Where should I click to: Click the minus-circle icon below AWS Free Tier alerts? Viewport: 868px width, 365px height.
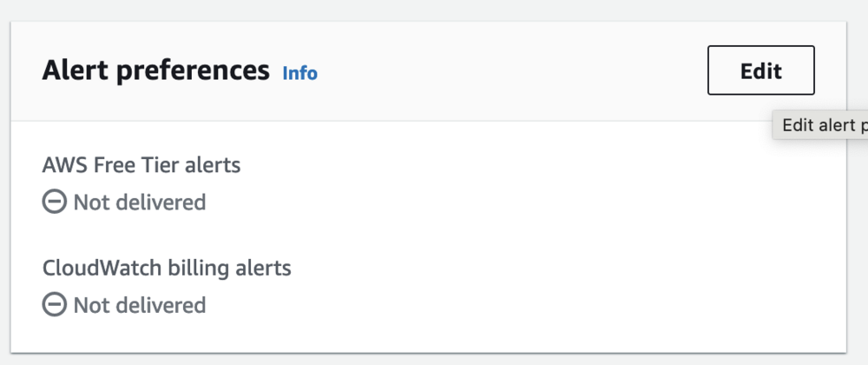(x=54, y=202)
